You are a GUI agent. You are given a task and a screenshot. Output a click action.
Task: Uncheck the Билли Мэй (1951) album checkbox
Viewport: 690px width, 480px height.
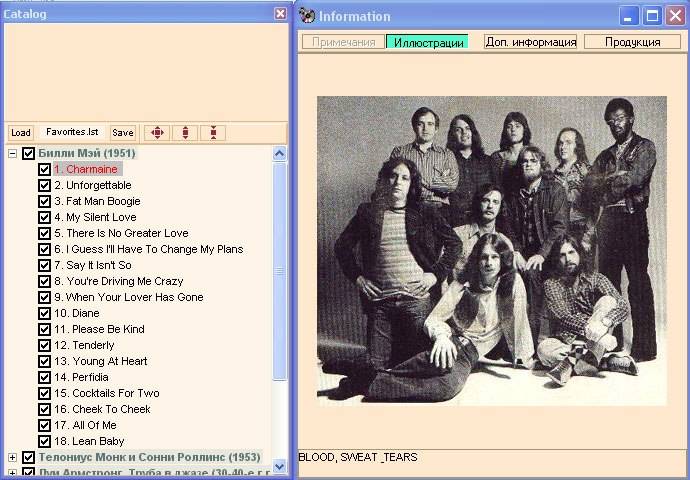(29, 153)
